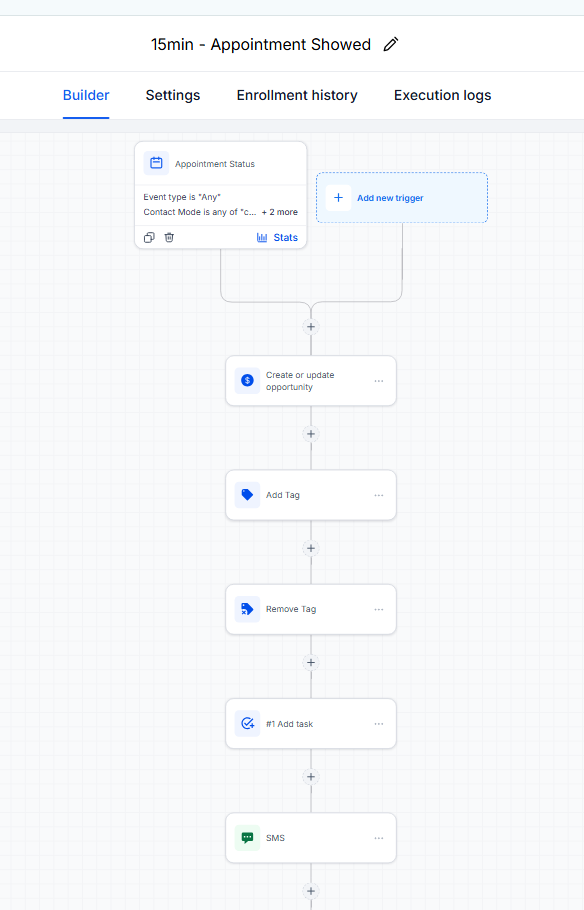Image resolution: width=584 pixels, height=910 pixels.
Task: Open options menu for Create or update opportunity
Action: click(x=379, y=381)
